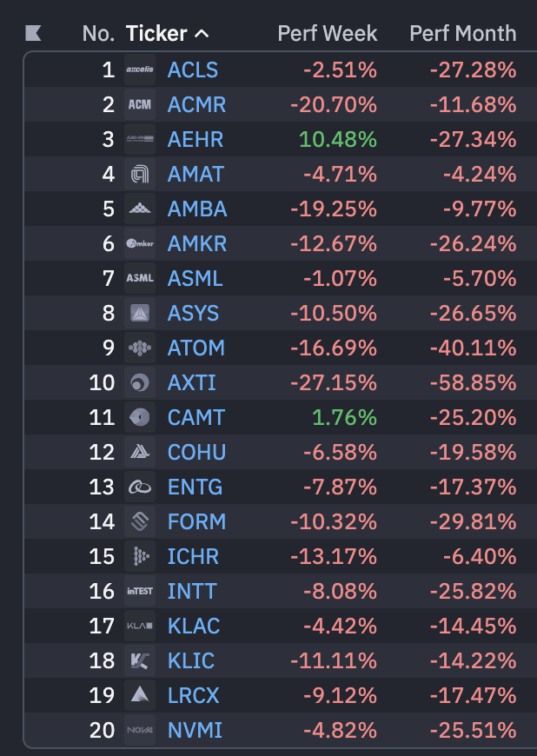Sort by Perf Month column

coord(463,34)
